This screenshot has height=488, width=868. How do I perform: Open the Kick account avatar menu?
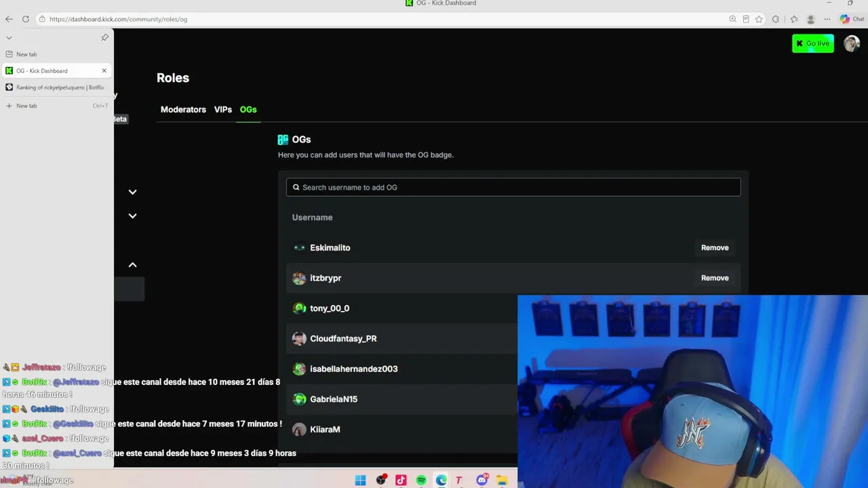(852, 43)
